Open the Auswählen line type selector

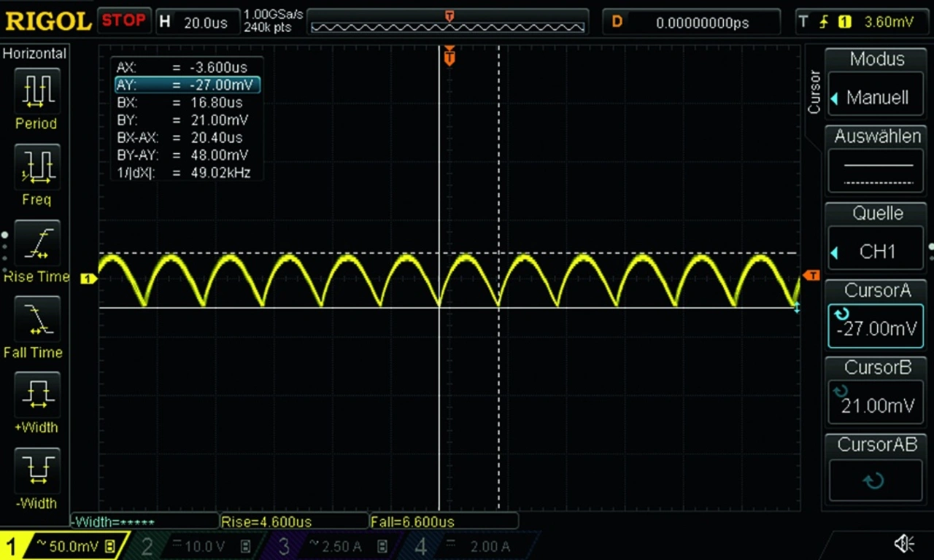(x=876, y=174)
